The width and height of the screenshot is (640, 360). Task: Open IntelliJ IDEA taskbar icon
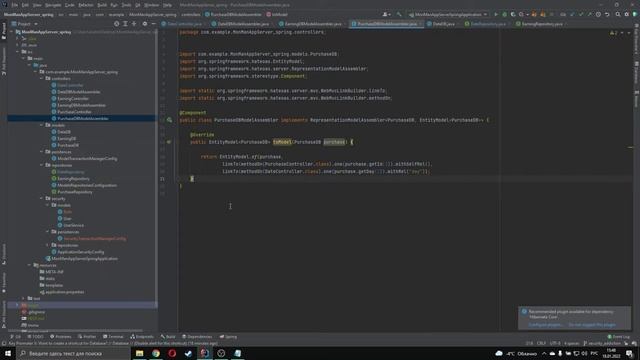pos(205,353)
